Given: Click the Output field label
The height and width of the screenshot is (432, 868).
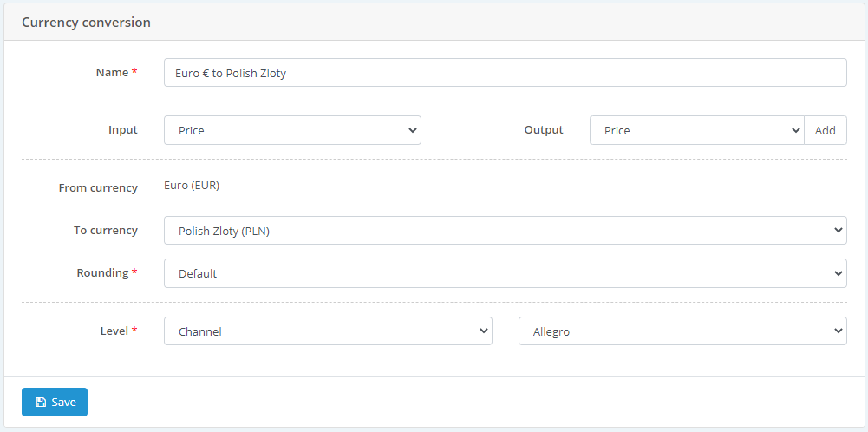Looking at the screenshot, I should [x=544, y=130].
